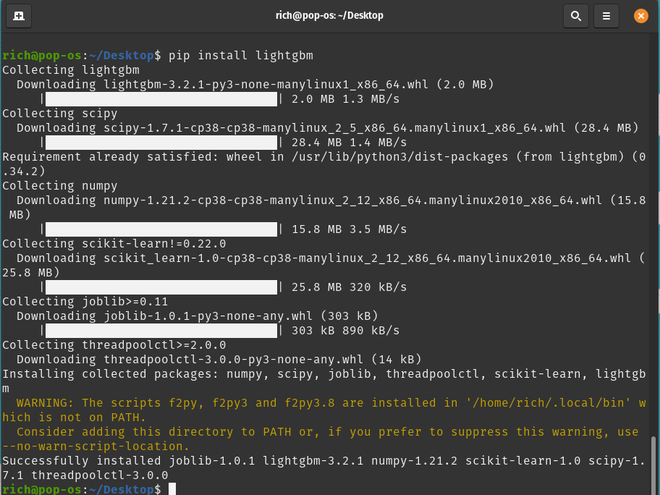Close the terminal using the orange X button
The width and height of the screenshot is (660, 495).
point(641,16)
